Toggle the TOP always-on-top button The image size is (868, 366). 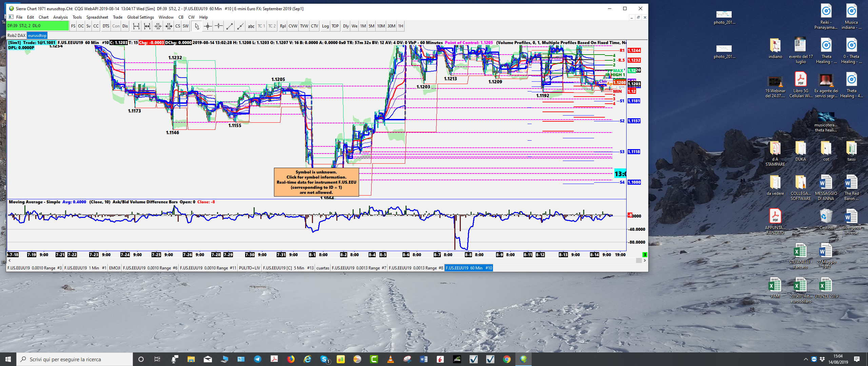(x=335, y=26)
